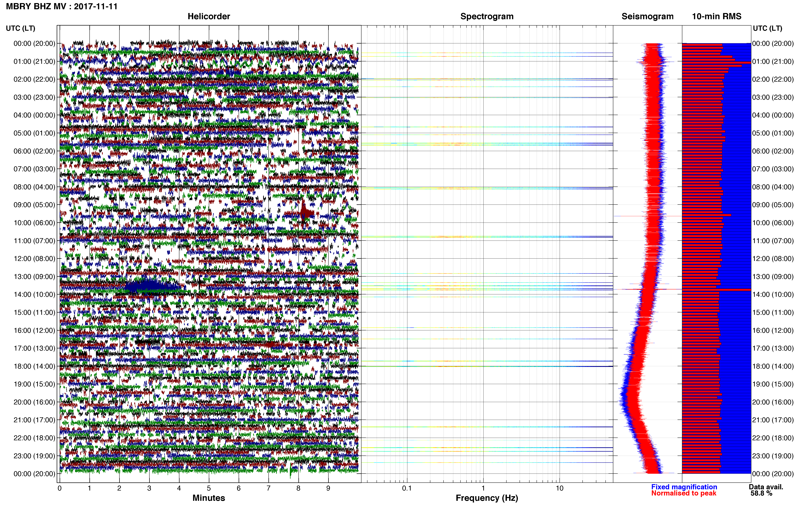Select '06:00 (02:00)' on the helicorder time axis
Image resolution: width=812 pixels, height=508 pixels.
point(34,151)
